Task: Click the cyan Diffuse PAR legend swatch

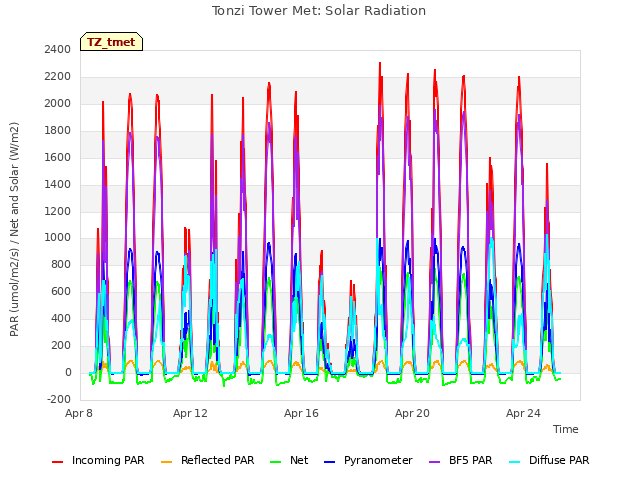Action: click(515, 462)
